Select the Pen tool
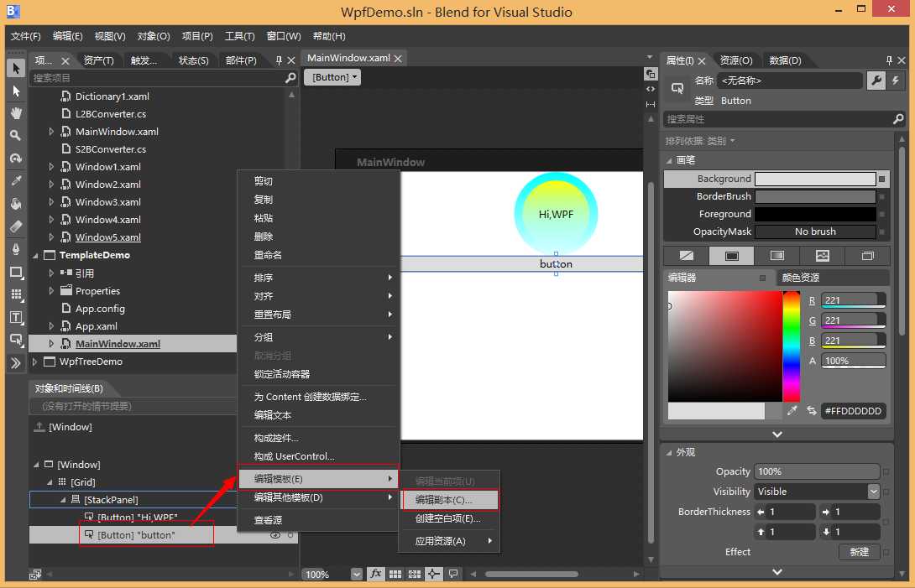Image resolution: width=915 pixels, height=588 pixels. point(16,249)
